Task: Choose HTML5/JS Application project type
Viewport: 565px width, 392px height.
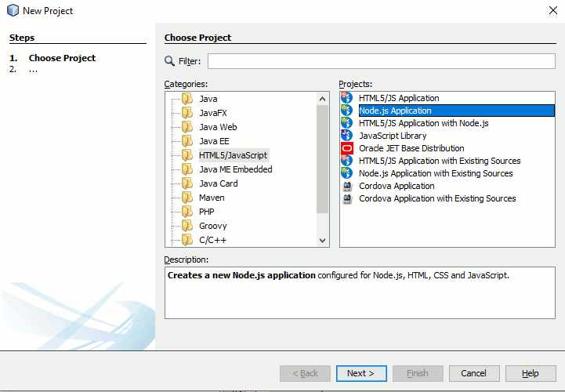Action: (x=399, y=98)
